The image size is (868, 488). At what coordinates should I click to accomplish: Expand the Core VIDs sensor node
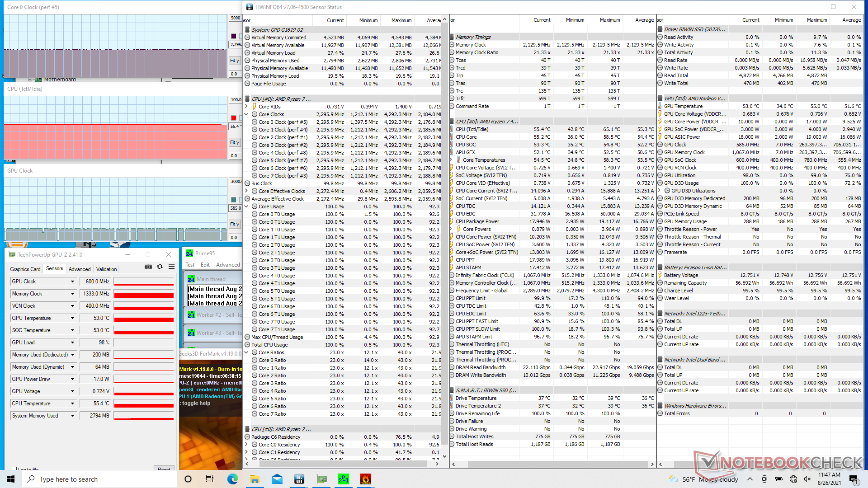[247, 107]
